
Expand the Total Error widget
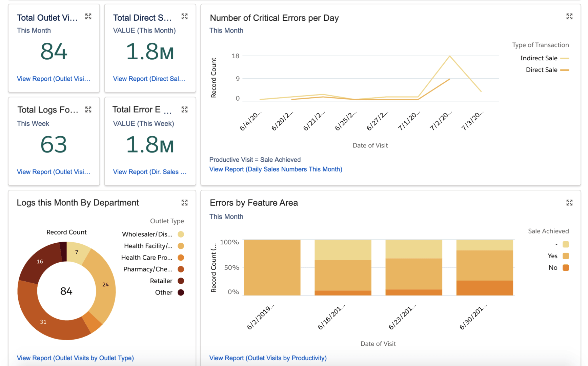click(185, 109)
